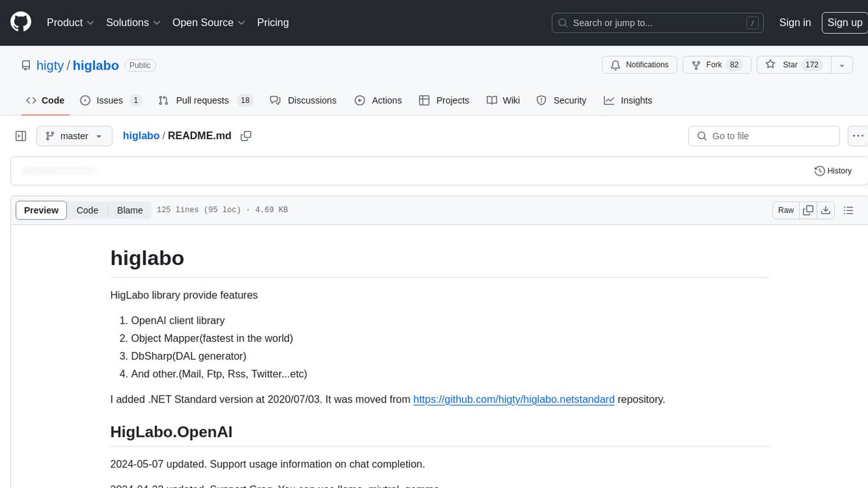The image size is (868, 488).
Task: Open the Insights tab
Action: (628, 100)
